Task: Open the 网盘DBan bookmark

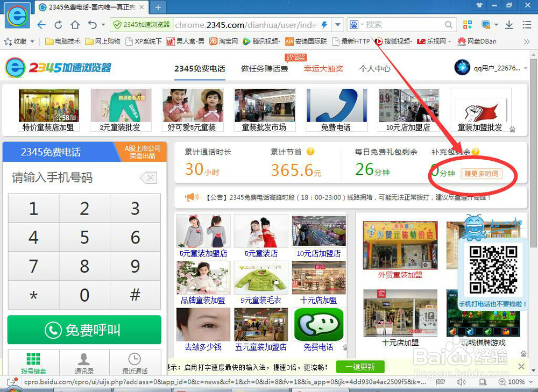Action: click(477, 41)
